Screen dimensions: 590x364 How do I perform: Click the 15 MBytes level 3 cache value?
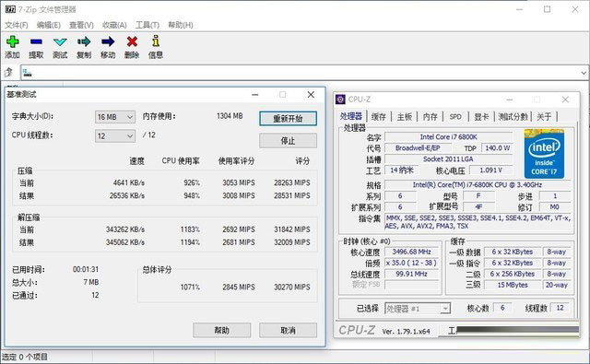click(x=513, y=285)
